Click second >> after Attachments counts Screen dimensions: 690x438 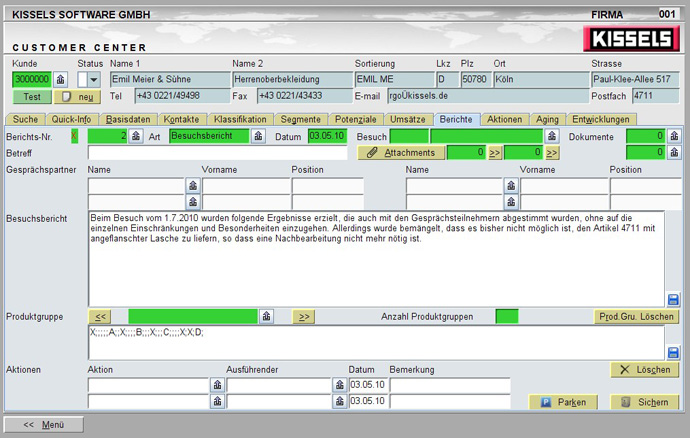click(x=552, y=153)
